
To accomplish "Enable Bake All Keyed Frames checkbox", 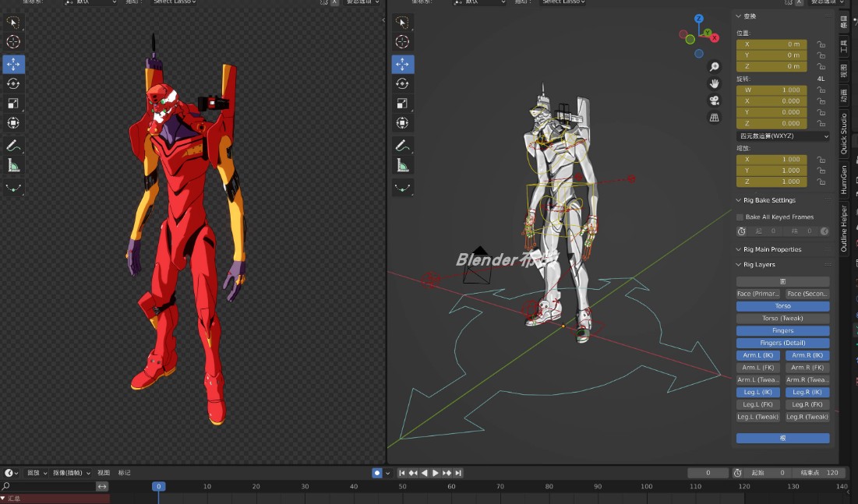I will [740, 217].
